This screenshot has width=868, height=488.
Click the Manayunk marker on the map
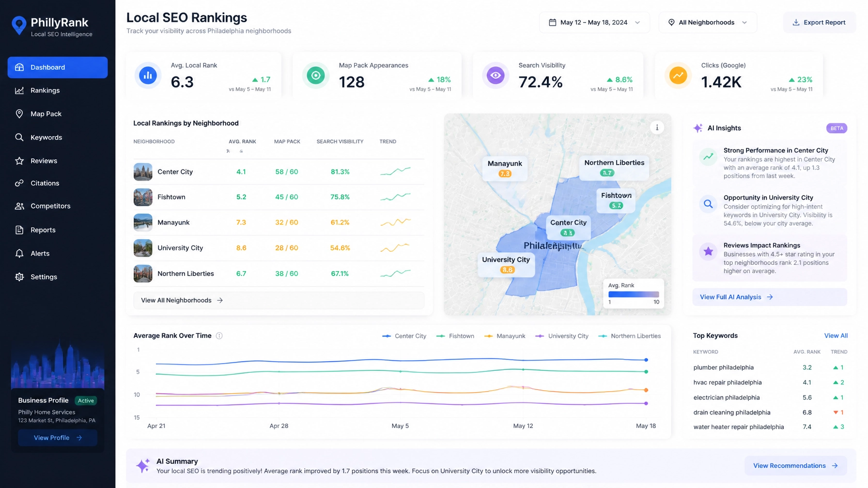point(505,168)
